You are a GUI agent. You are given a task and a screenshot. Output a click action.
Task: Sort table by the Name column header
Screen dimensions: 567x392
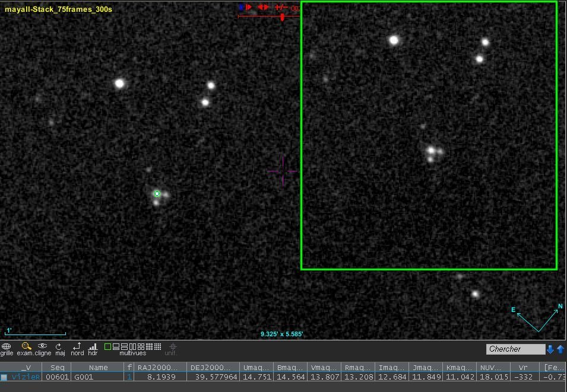click(x=98, y=368)
